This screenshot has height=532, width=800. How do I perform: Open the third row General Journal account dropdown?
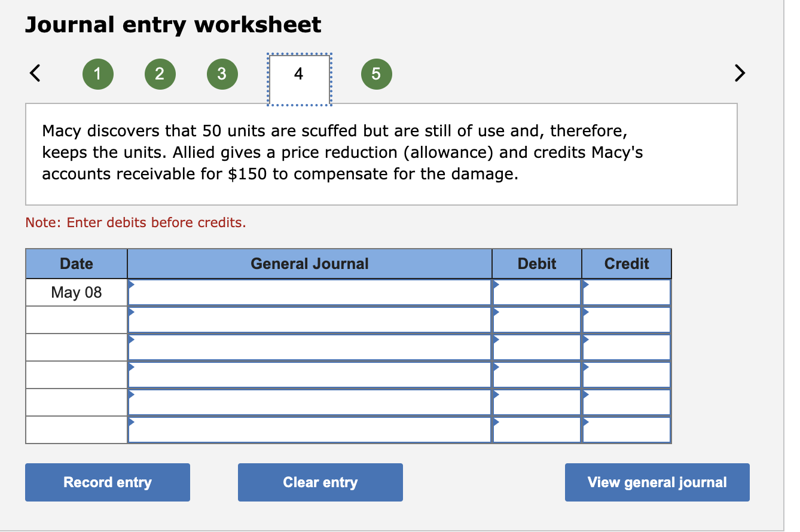(310, 347)
